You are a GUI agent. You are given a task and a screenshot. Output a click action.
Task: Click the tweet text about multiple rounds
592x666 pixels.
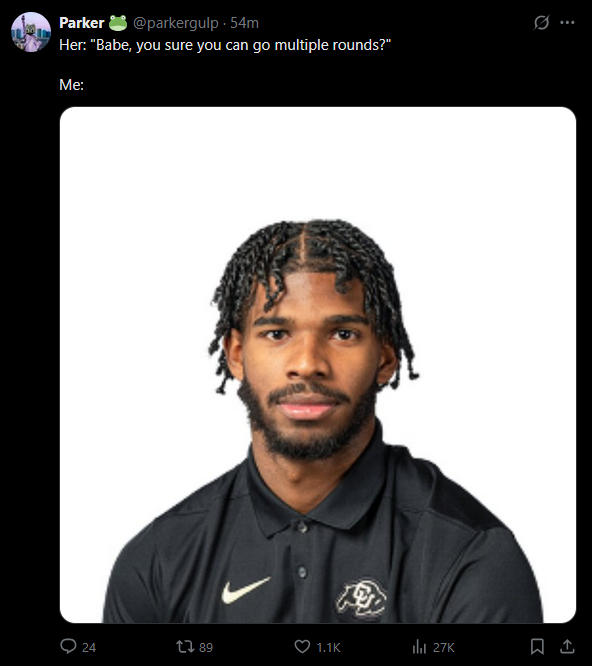pyautogui.click(x=225, y=45)
